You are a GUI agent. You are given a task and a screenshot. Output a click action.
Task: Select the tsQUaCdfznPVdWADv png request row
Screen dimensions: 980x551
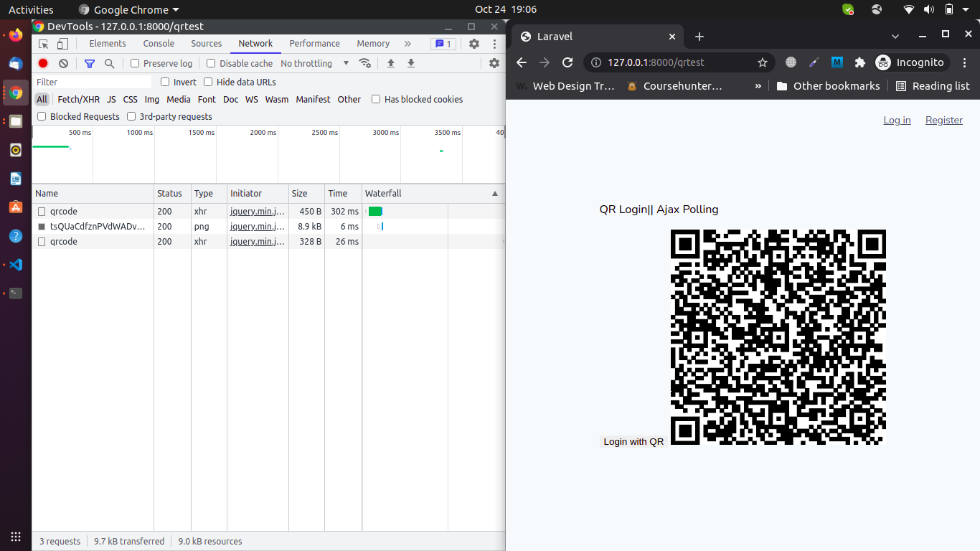(268, 227)
